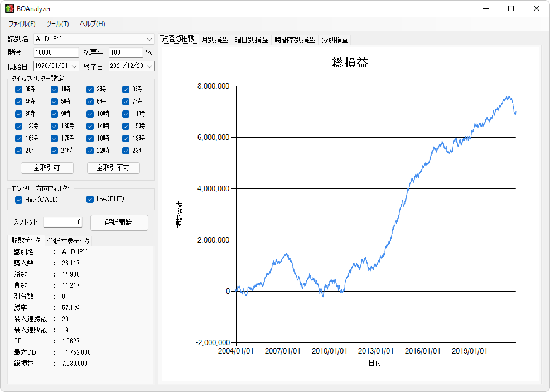Toggle the 0時 checkbox
Image resolution: width=550 pixels, height=392 pixels.
[18, 89]
